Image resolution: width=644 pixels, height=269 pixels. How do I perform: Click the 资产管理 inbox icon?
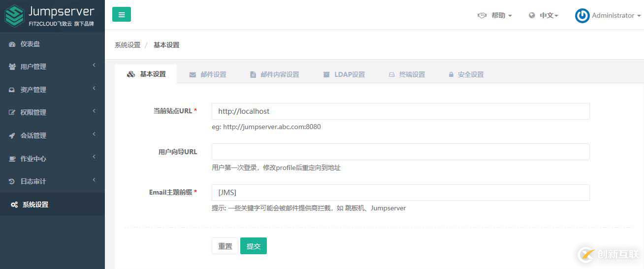[x=12, y=90]
